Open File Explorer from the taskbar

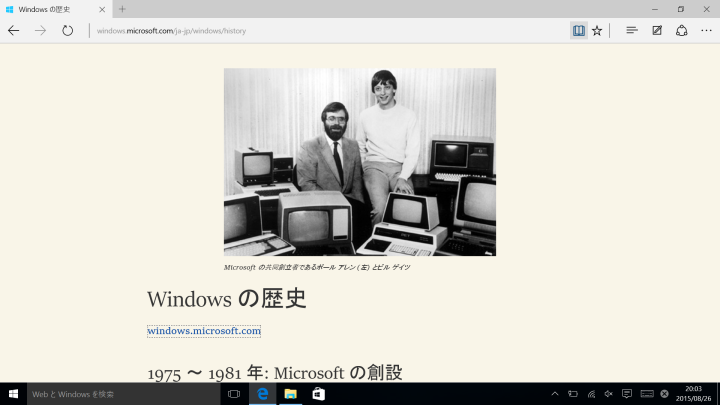pos(290,394)
